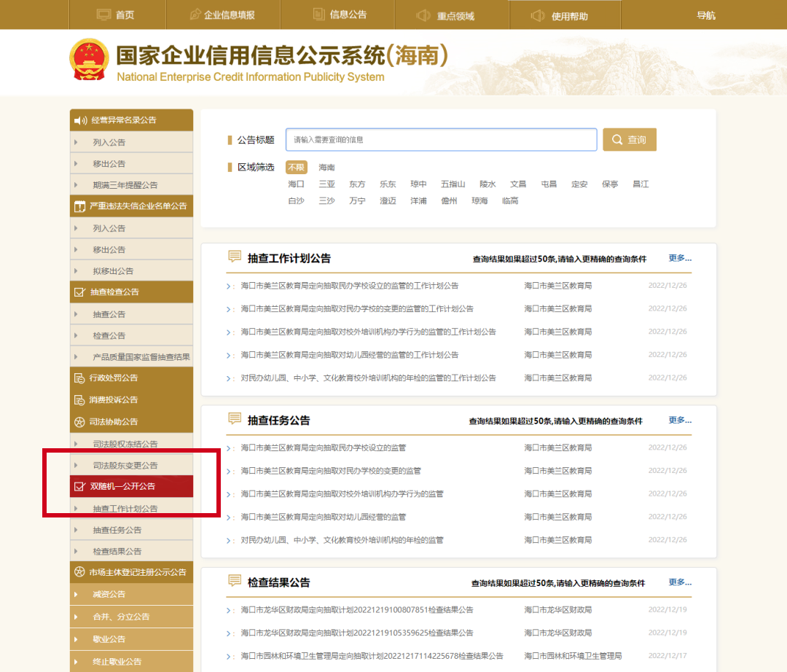Select 双随机一公开公告 sidebar header

[x=131, y=486]
